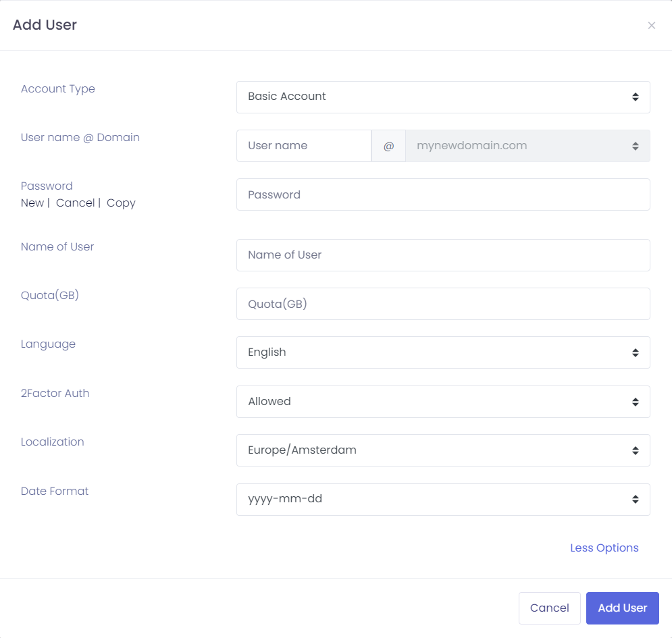The image size is (672, 638).
Task: Submit the form with Add User
Action: coord(622,608)
